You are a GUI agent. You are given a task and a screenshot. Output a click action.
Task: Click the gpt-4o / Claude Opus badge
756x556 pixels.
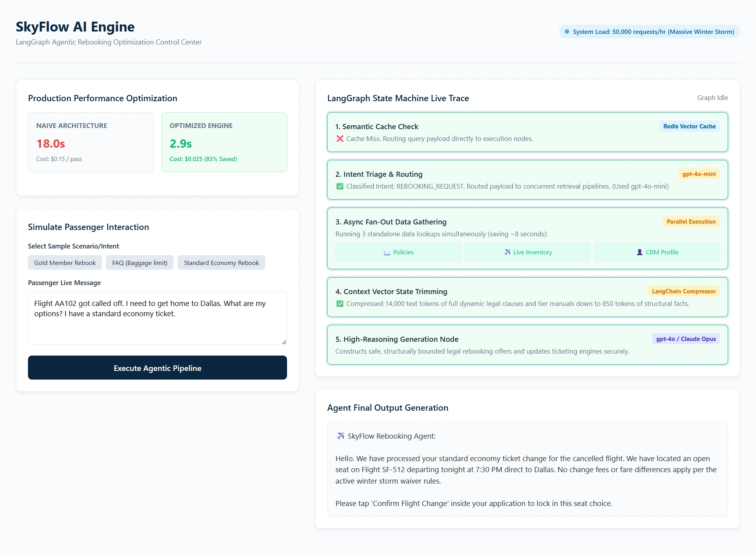click(686, 339)
